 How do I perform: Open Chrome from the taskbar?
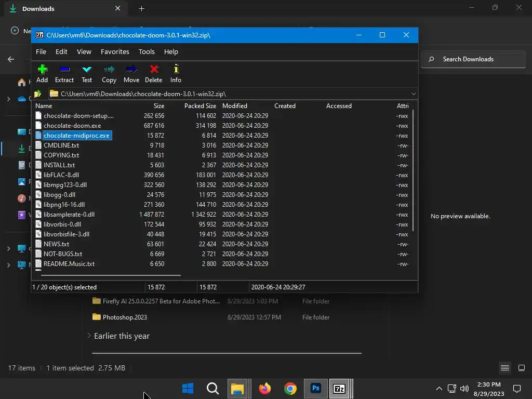pyautogui.click(x=290, y=389)
